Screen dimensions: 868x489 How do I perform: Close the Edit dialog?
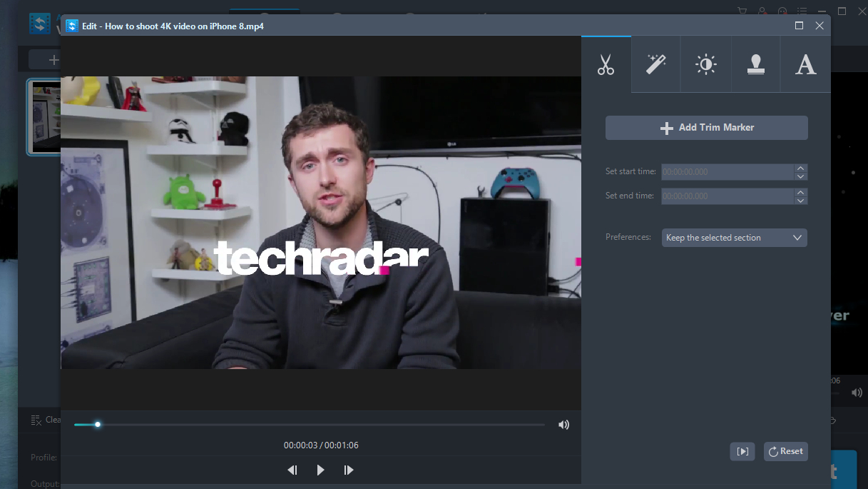point(820,26)
